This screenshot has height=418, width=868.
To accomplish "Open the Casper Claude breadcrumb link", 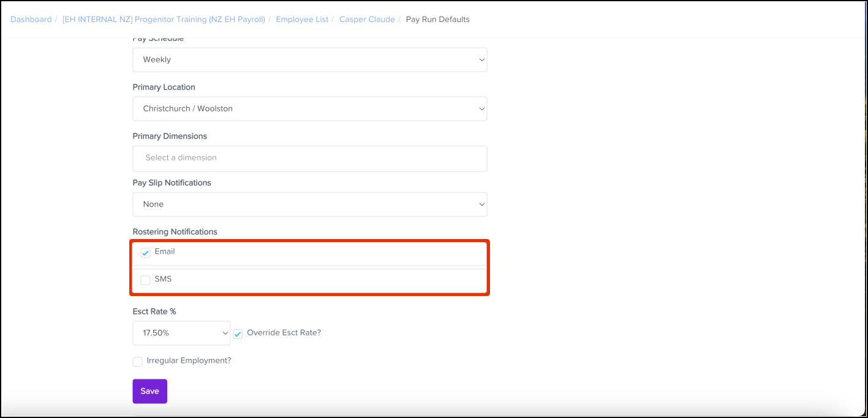I will 367,19.
